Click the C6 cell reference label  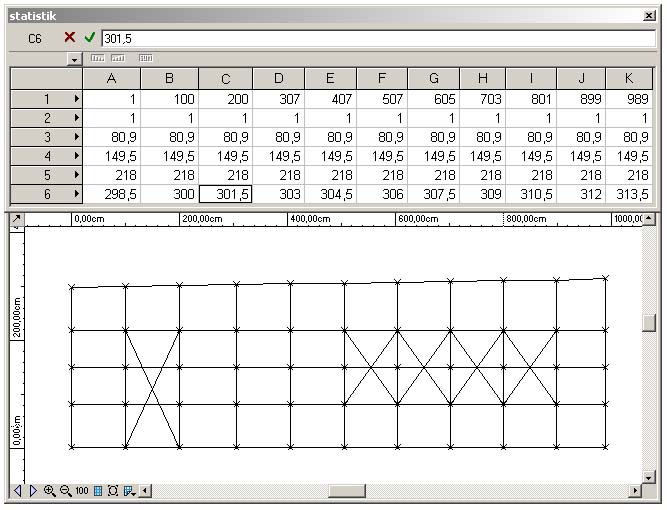click(x=35, y=39)
